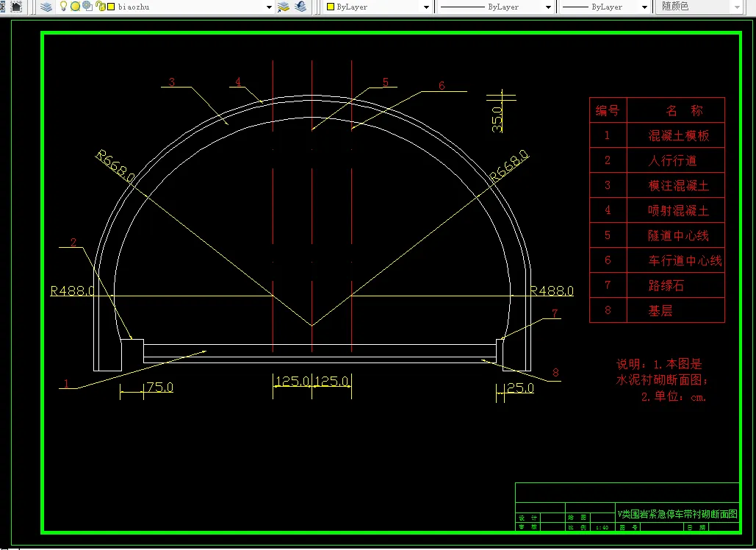Select the 35.0 vertical dimension text
The width and height of the screenshot is (756, 550).
click(x=497, y=119)
